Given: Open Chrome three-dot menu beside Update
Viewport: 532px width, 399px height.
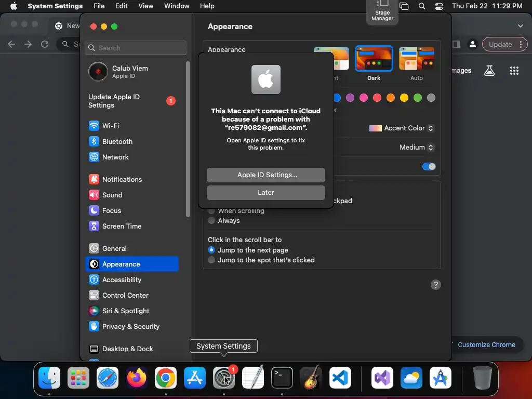Looking at the screenshot, I should (x=521, y=44).
